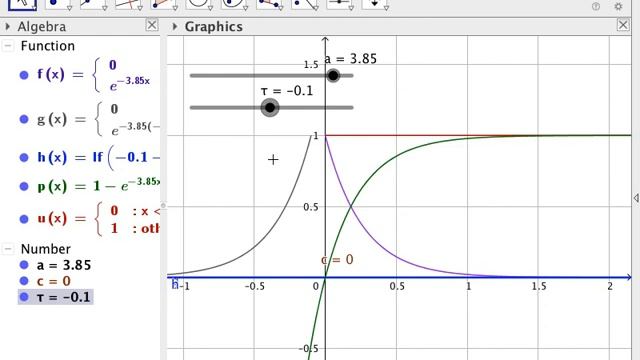Click 'a = 3.85' slider label in Graphics

(351, 59)
